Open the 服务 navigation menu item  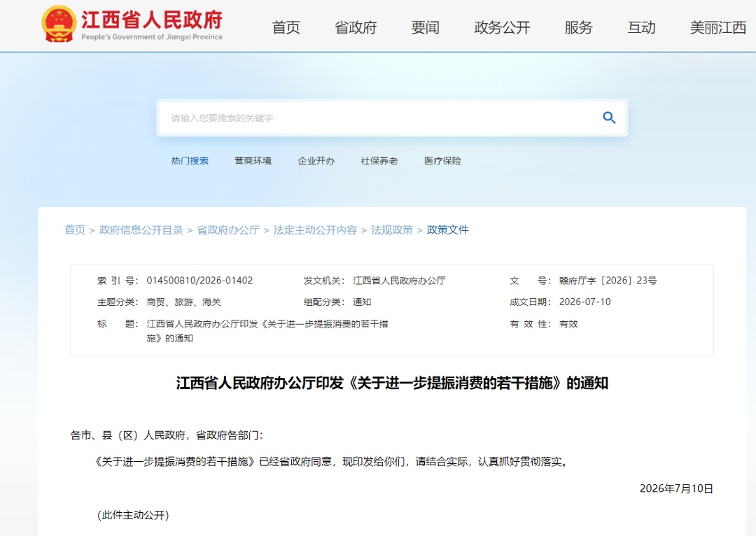(x=579, y=27)
